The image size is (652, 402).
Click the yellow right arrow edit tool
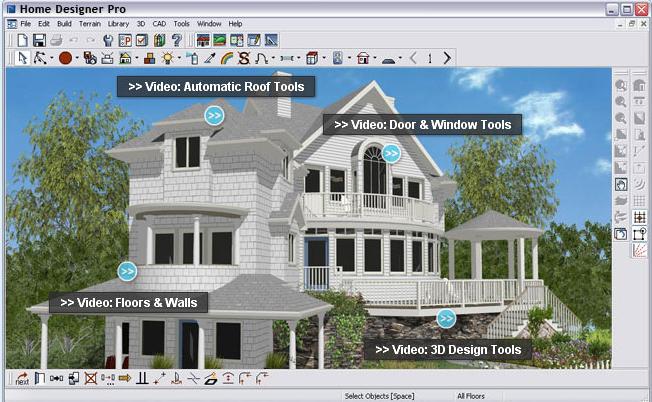point(125,378)
